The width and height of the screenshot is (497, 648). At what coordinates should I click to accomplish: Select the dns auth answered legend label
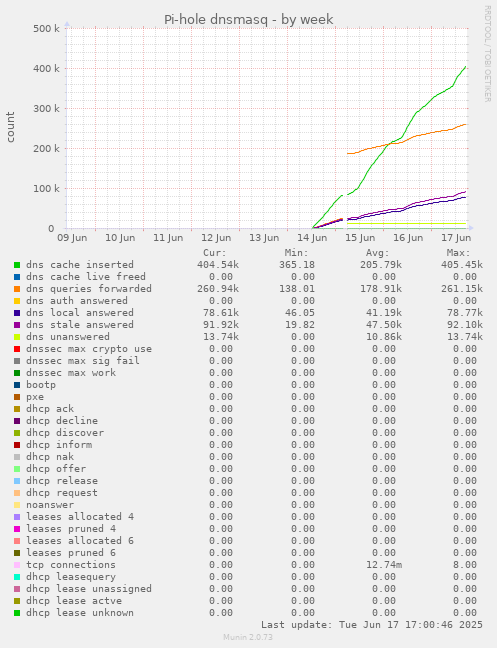coord(77,301)
